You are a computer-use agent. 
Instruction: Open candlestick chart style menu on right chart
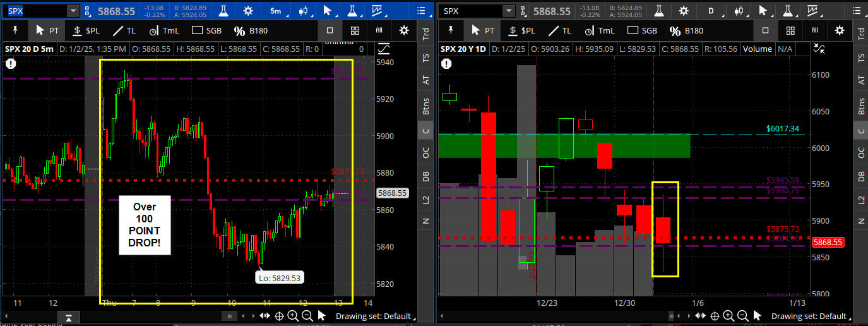[739, 11]
